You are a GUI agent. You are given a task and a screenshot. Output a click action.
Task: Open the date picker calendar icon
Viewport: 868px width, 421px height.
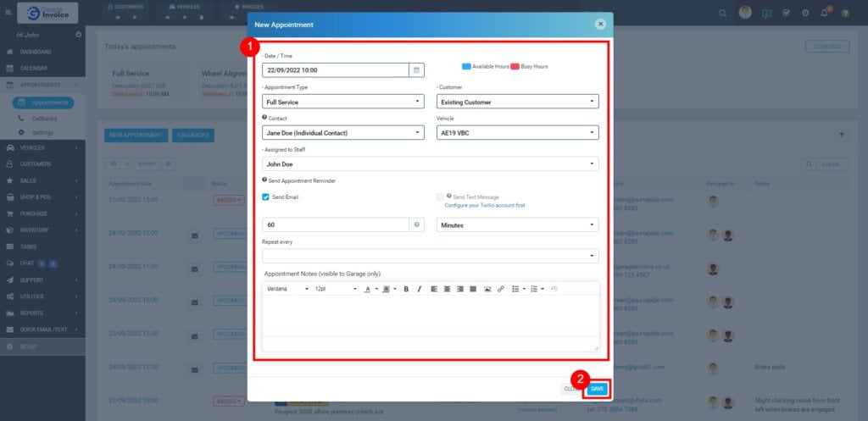[x=416, y=70]
